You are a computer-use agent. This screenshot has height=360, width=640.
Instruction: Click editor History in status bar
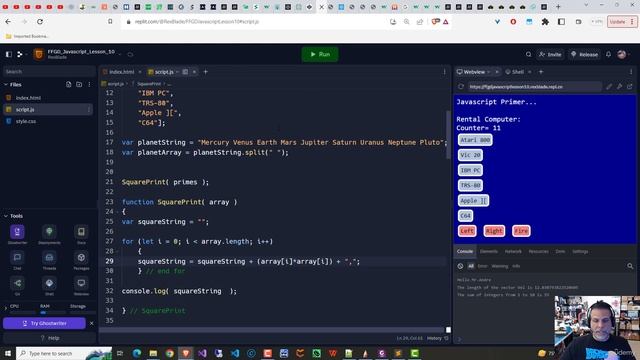point(437,338)
